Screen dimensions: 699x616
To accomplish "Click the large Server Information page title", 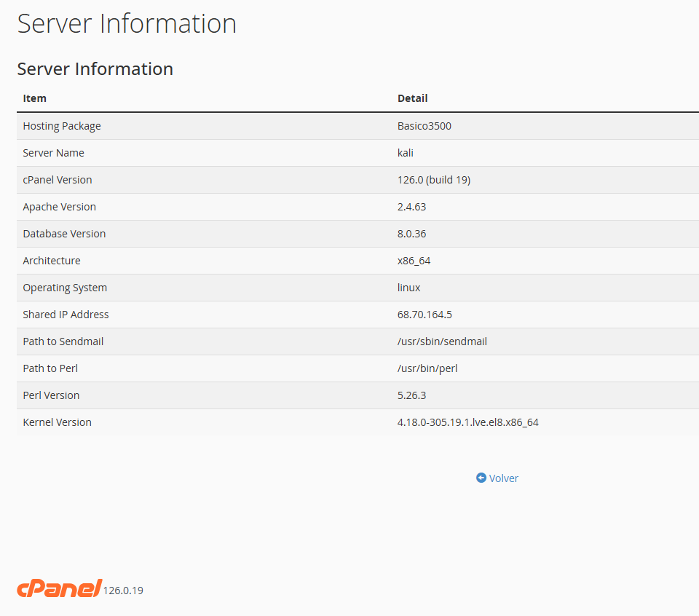I will click(x=127, y=23).
